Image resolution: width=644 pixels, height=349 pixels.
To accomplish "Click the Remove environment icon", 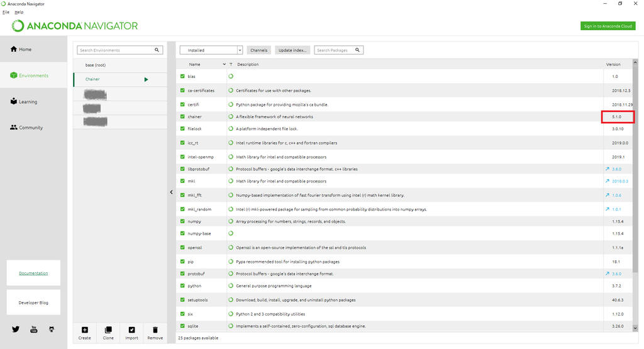I will pos(155,330).
